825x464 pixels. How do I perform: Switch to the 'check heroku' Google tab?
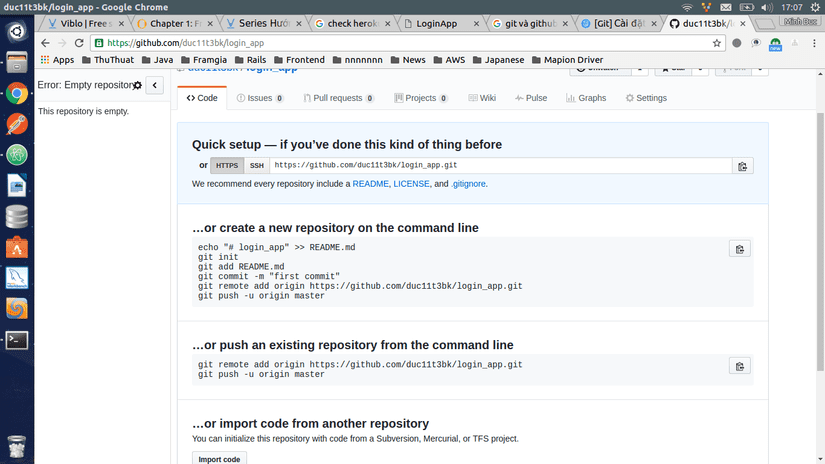point(353,24)
